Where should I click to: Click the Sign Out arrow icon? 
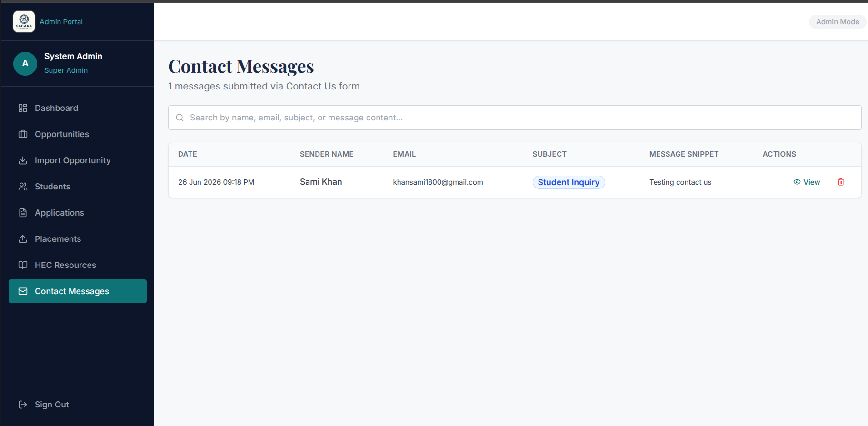[23, 405]
